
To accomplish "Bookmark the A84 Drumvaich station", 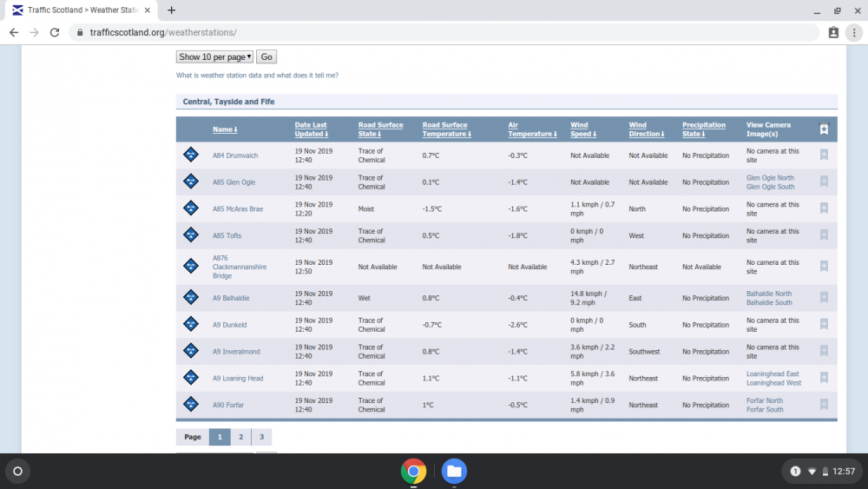I will [x=824, y=155].
